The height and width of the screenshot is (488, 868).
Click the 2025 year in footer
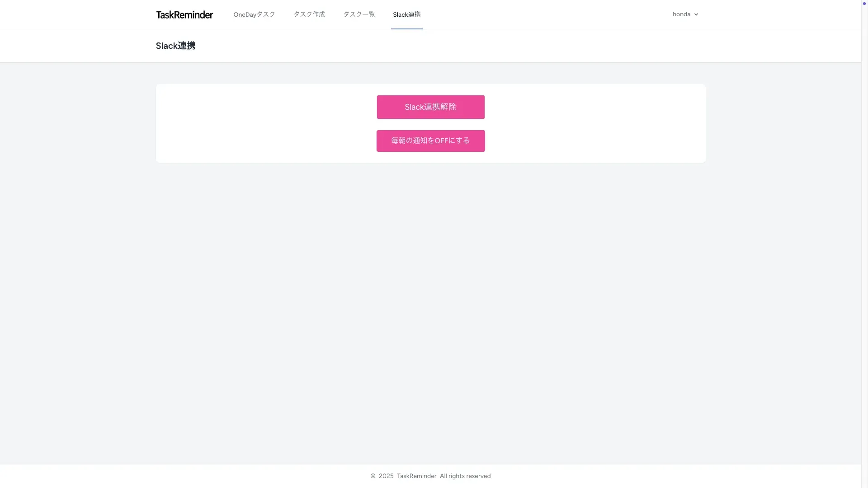[386, 476]
